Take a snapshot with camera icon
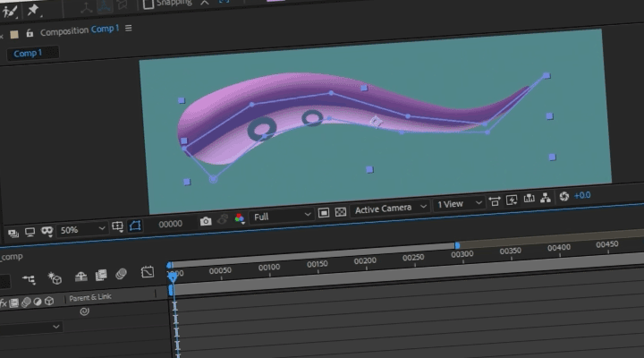 coord(206,222)
